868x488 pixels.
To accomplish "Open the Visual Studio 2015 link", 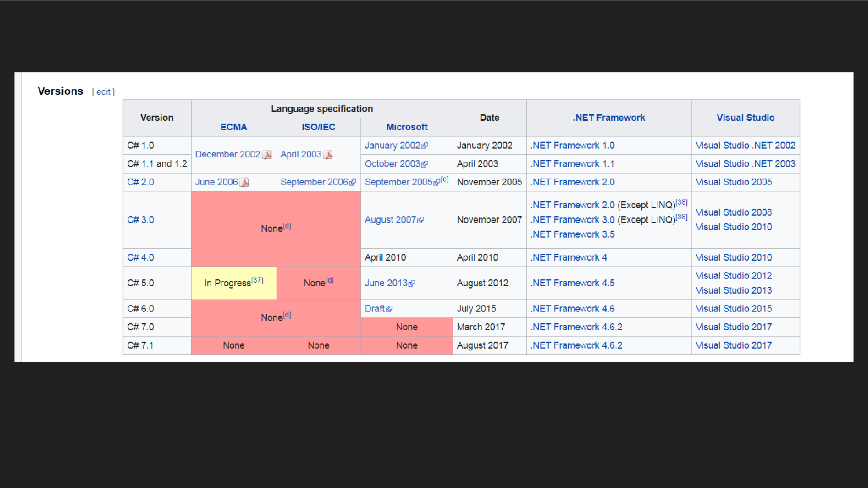I will pos(734,309).
